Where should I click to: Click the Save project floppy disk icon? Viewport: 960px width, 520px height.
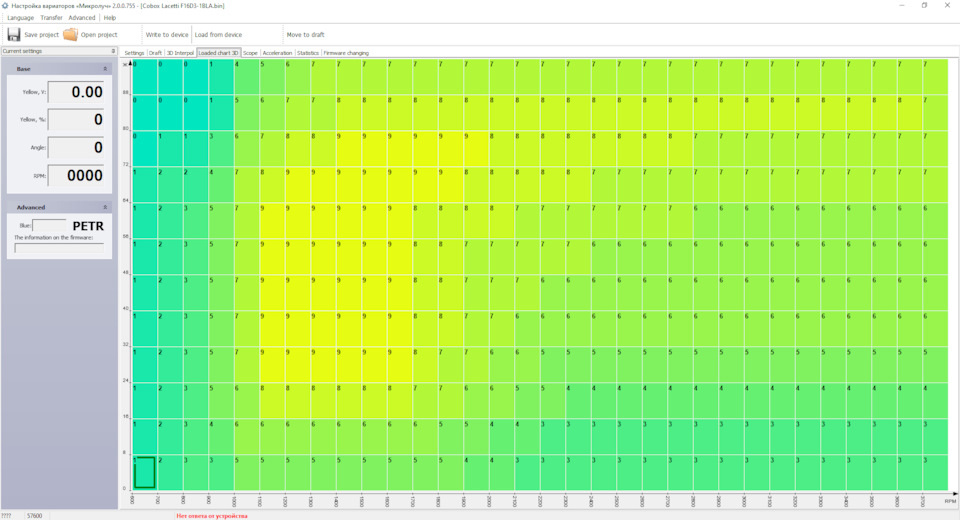[x=14, y=34]
